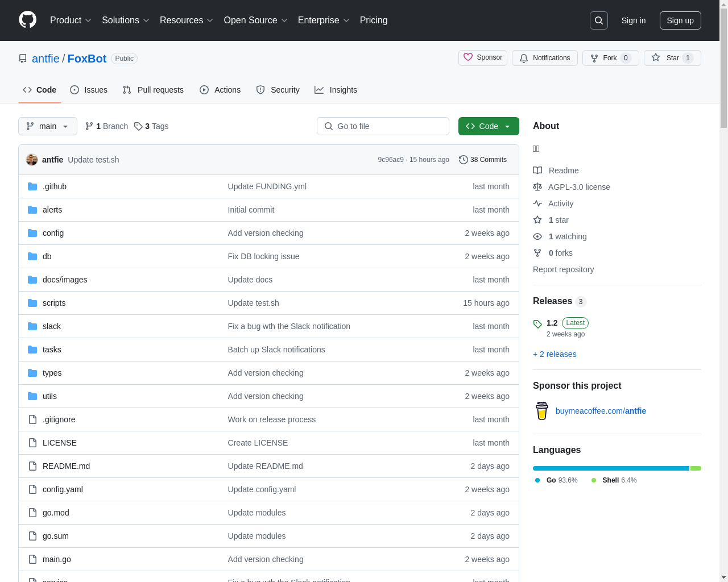The width and height of the screenshot is (728, 582).
Task: Open the Pull requests tab
Action: 153,90
